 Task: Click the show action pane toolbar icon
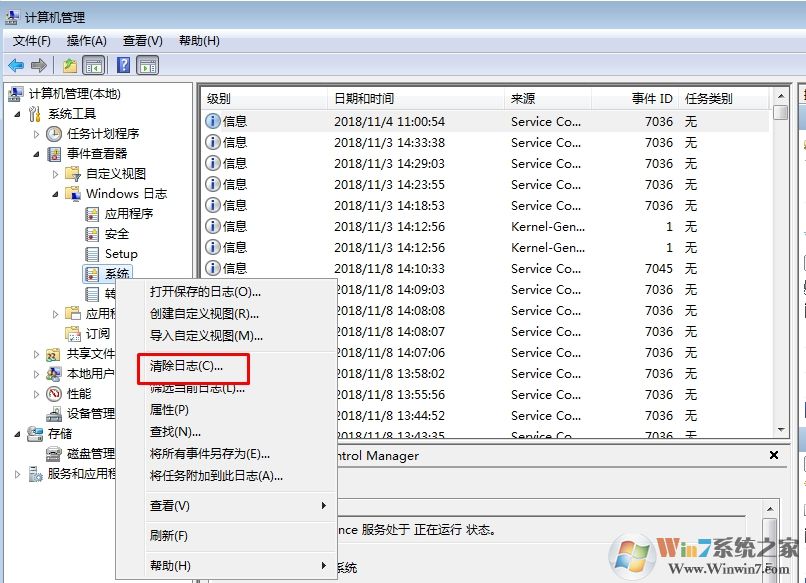point(149,65)
